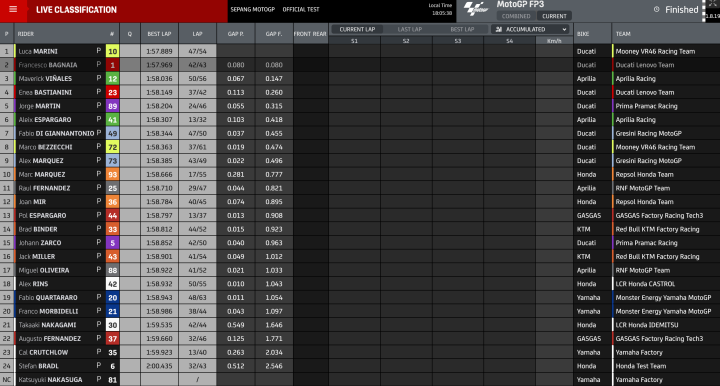This screenshot has height=386, width=720.
Task: Click team Honda Test Team
Action: point(641,366)
